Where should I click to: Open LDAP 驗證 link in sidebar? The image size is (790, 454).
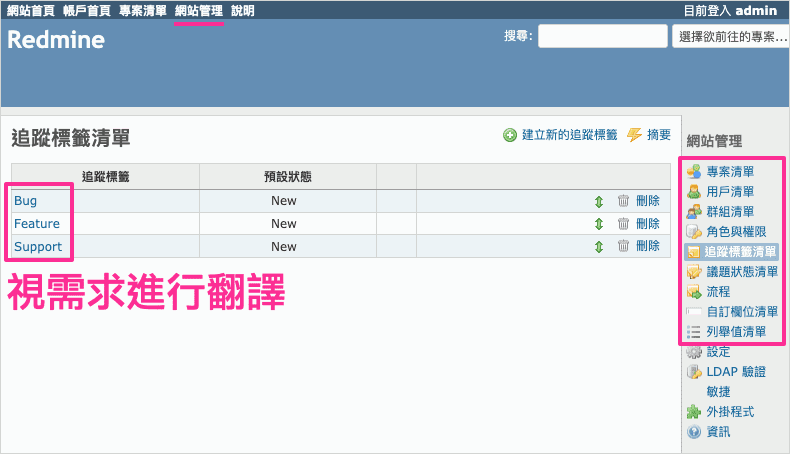[736, 372]
